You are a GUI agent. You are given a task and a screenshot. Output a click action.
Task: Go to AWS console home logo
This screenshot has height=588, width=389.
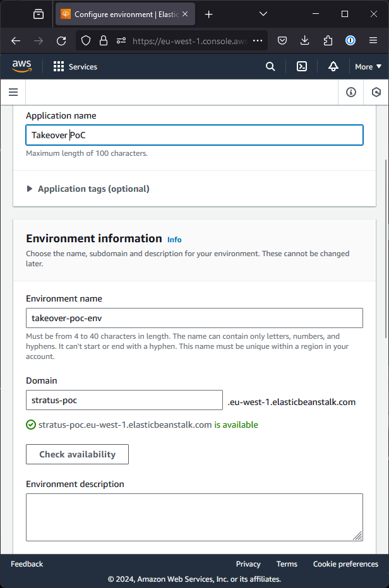[x=21, y=66]
